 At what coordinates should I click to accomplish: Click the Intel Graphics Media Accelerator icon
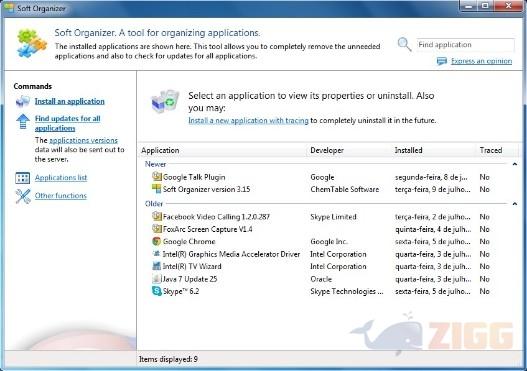157,254
